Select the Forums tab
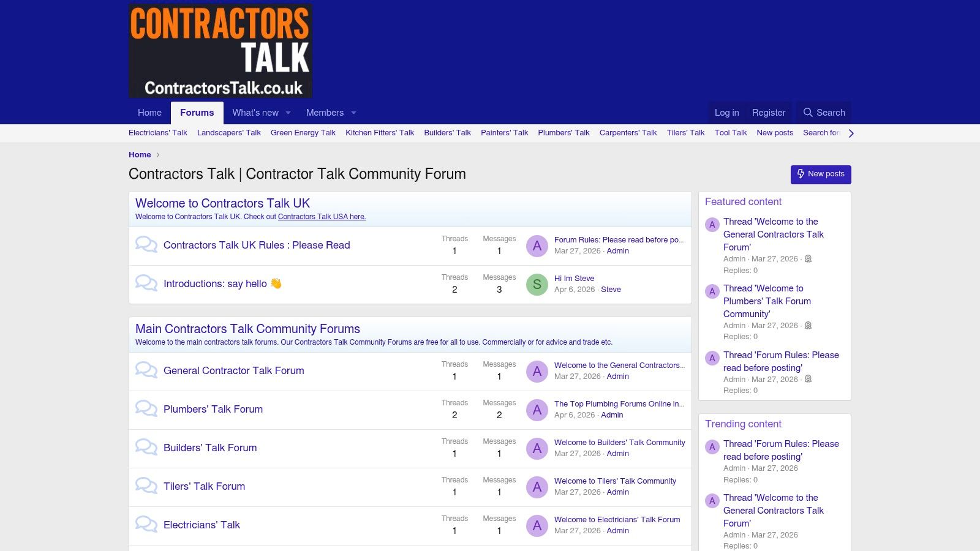This screenshot has width=980, height=551. (x=197, y=113)
